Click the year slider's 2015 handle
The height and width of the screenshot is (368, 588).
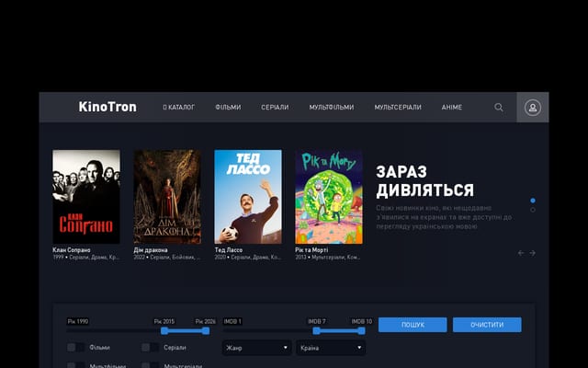(x=164, y=331)
